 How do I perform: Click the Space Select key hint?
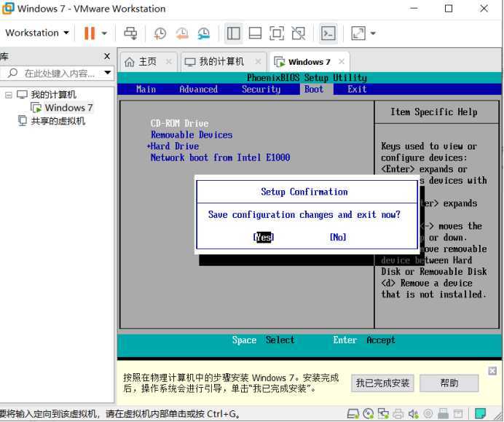click(x=263, y=340)
